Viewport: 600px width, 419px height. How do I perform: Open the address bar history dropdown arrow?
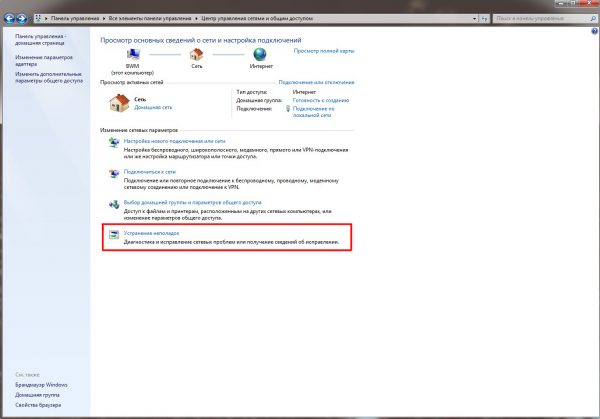click(474, 18)
